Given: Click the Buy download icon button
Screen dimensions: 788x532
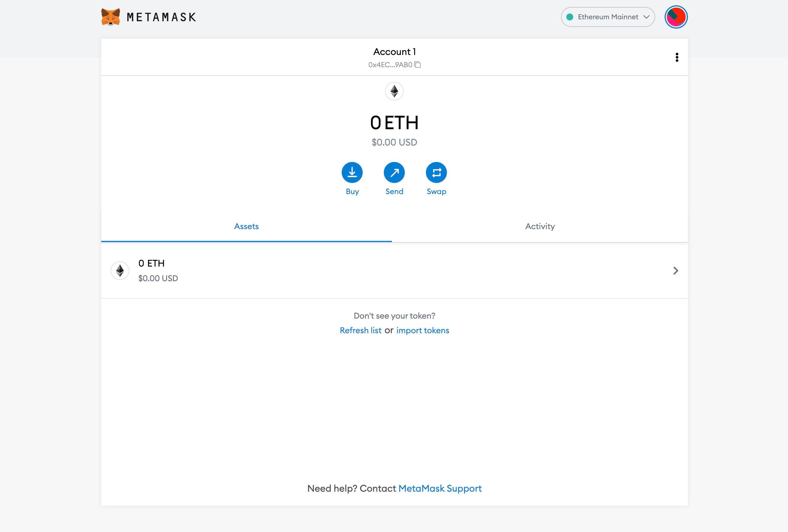Looking at the screenshot, I should point(352,172).
